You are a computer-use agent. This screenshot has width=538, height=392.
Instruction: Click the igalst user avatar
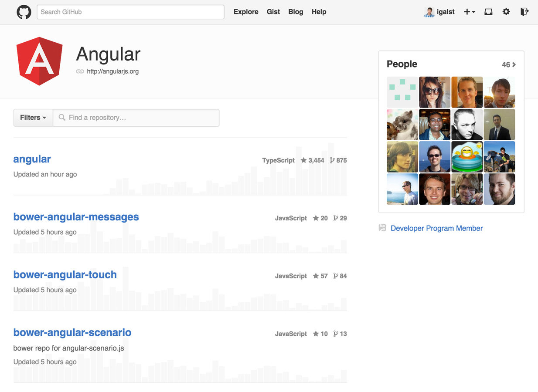[429, 12]
